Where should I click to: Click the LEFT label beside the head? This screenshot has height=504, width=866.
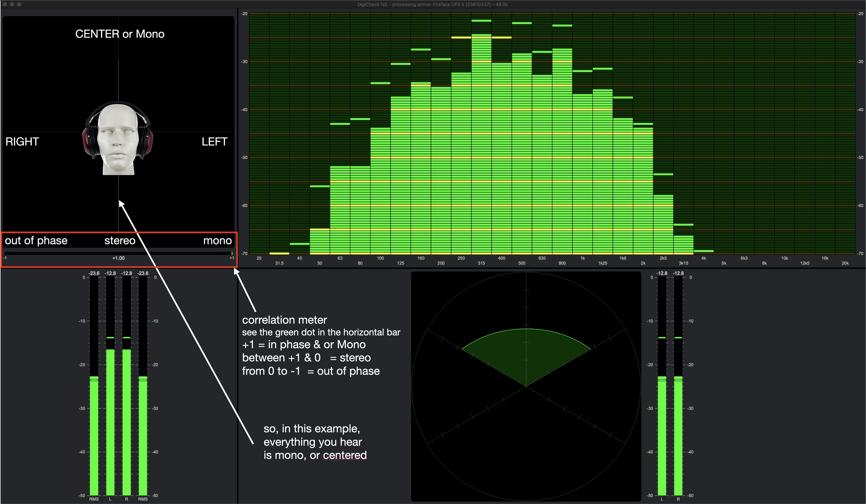point(215,142)
